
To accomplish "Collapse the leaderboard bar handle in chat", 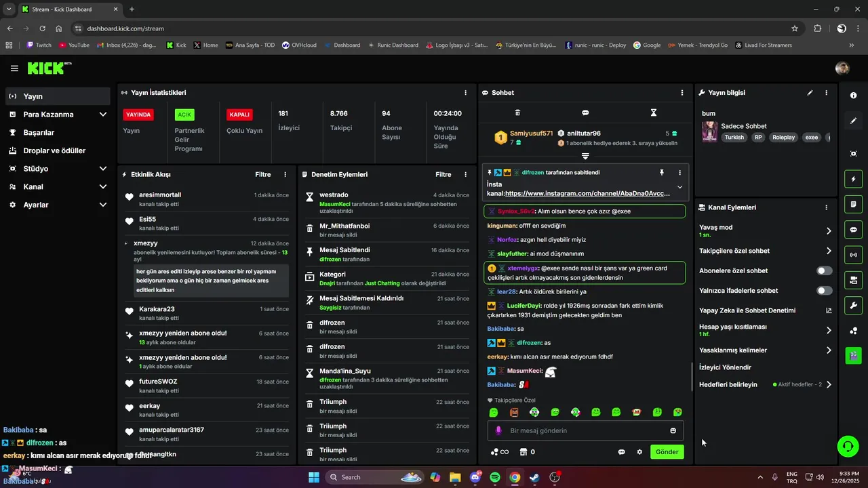I will (x=585, y=157).
